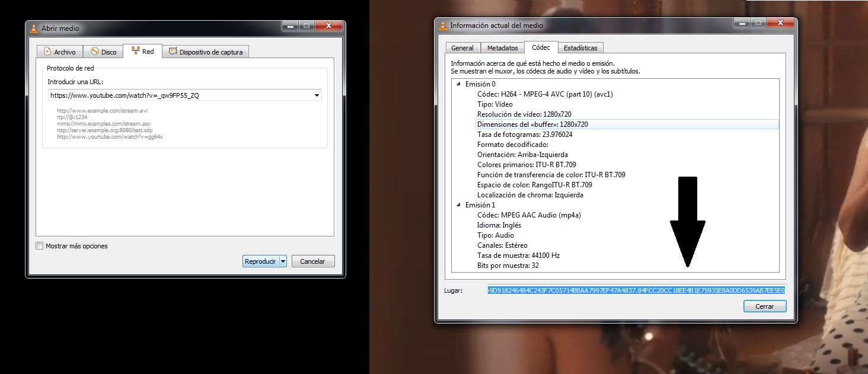Switch to the Metadatos tab
Viewport: 868px width, 374px height.
click(x=502, y=48)
